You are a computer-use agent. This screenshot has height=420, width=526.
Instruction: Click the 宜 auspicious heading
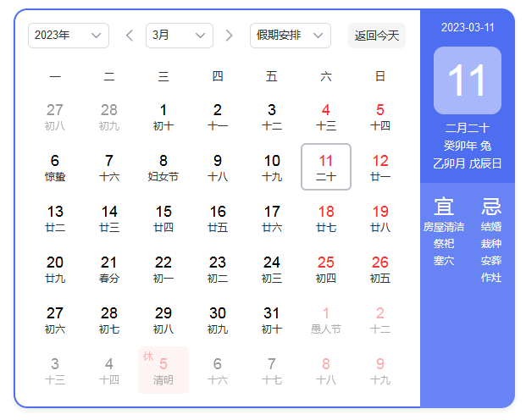pyautogui.click(x=444, y=206)
